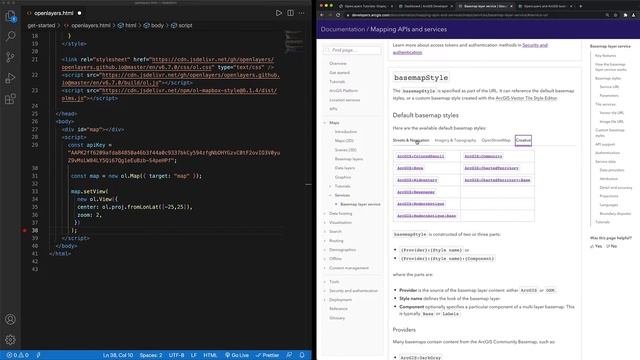Screen dimensions: 640x360
Task: Click the script breadcrumb segment
Action: (182, 25)
